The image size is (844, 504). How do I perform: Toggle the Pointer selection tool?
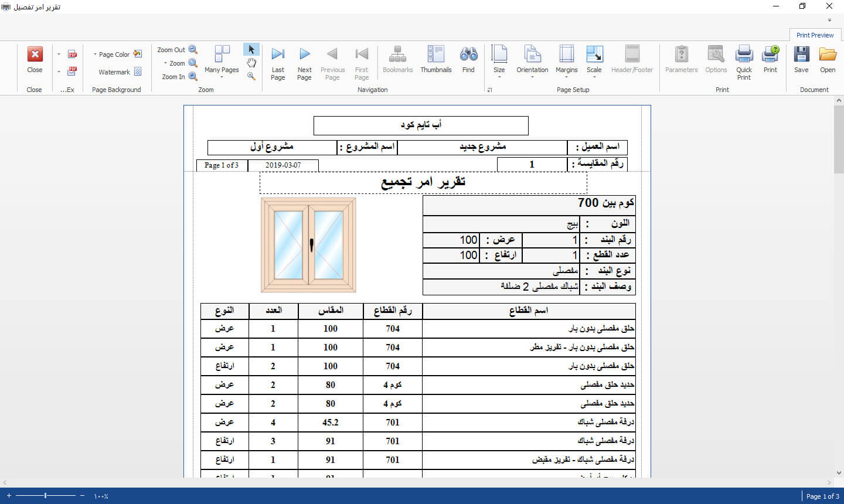251,50
